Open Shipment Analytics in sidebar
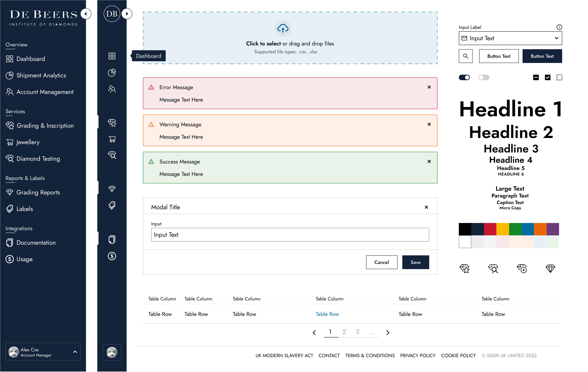Image resolution: width=588 pixels, height=372 pixels. (41, 75)
